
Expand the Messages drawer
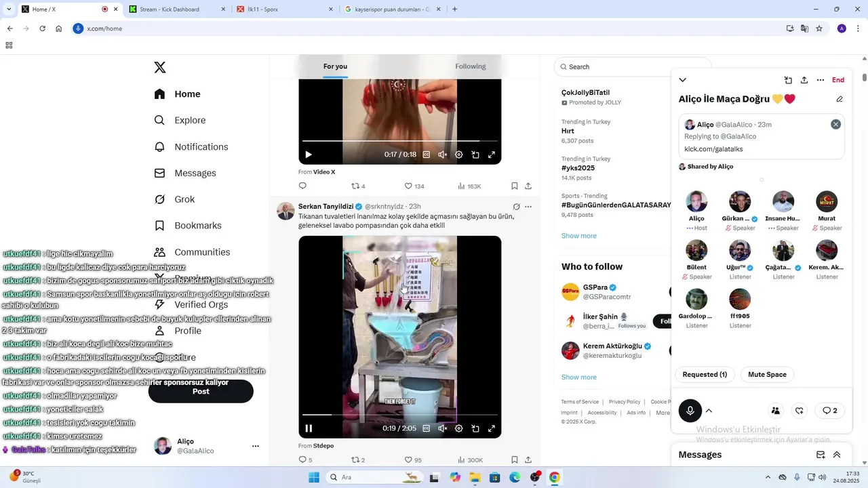[837, 455]
